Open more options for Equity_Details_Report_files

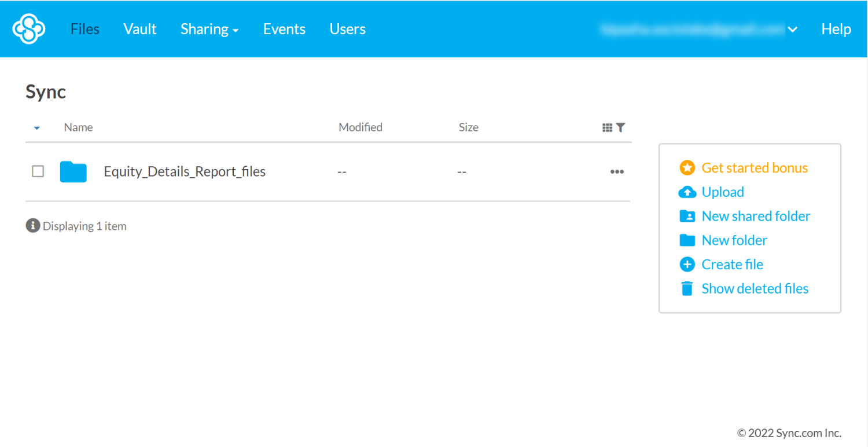[617, 171]
